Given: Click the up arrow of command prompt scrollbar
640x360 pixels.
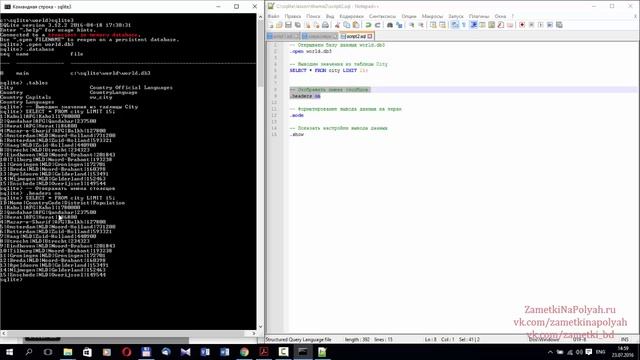Looking at the screenshot, I should (260, 16).
